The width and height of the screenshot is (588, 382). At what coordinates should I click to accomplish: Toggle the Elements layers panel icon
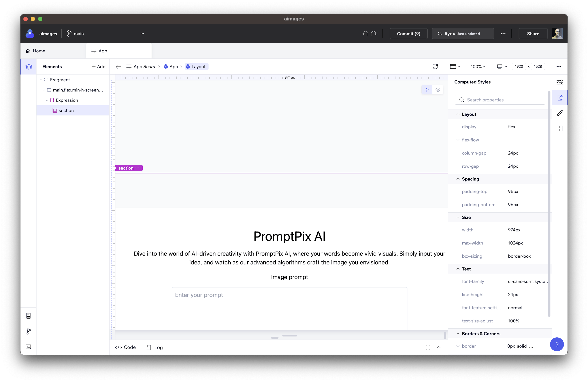click(x=29, y=67)
